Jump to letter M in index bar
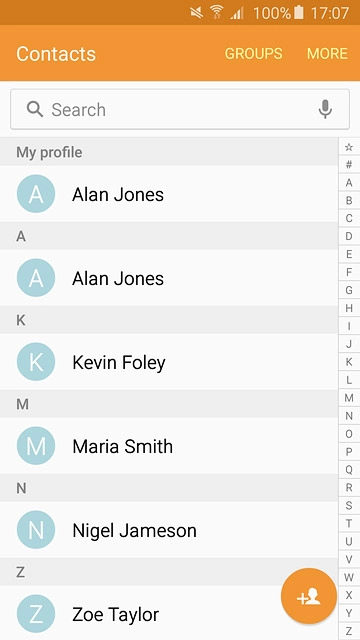Viewport: 360px width, 640px height. pos(349,398)
